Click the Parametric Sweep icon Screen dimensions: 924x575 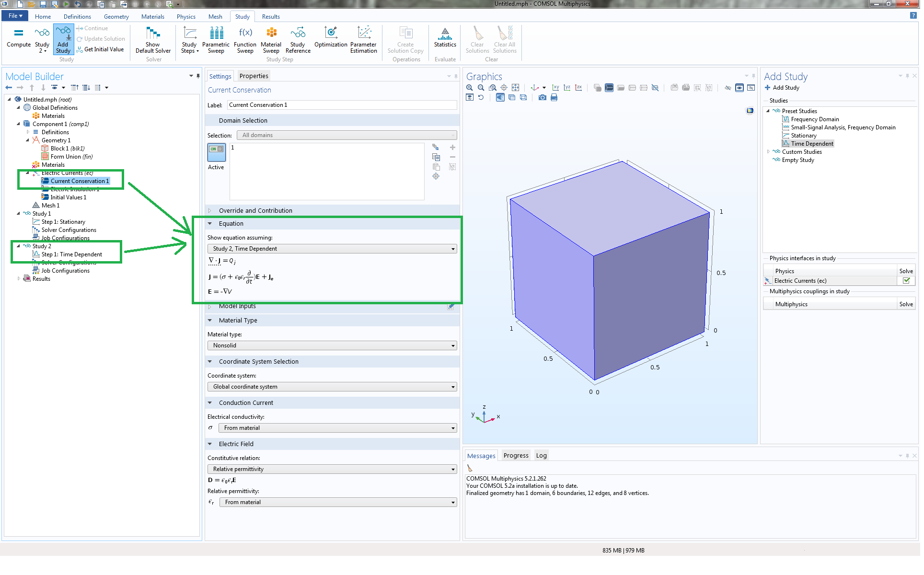[x=216, y=37]
